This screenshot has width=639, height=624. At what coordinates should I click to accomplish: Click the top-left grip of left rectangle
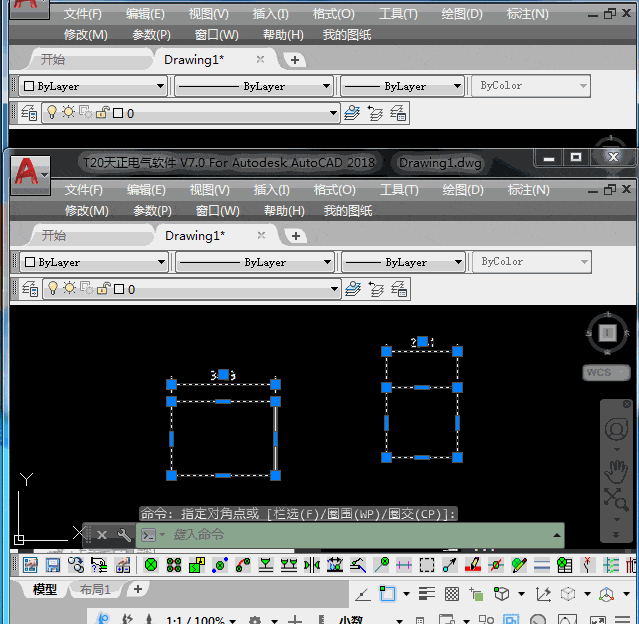[171, 384]
